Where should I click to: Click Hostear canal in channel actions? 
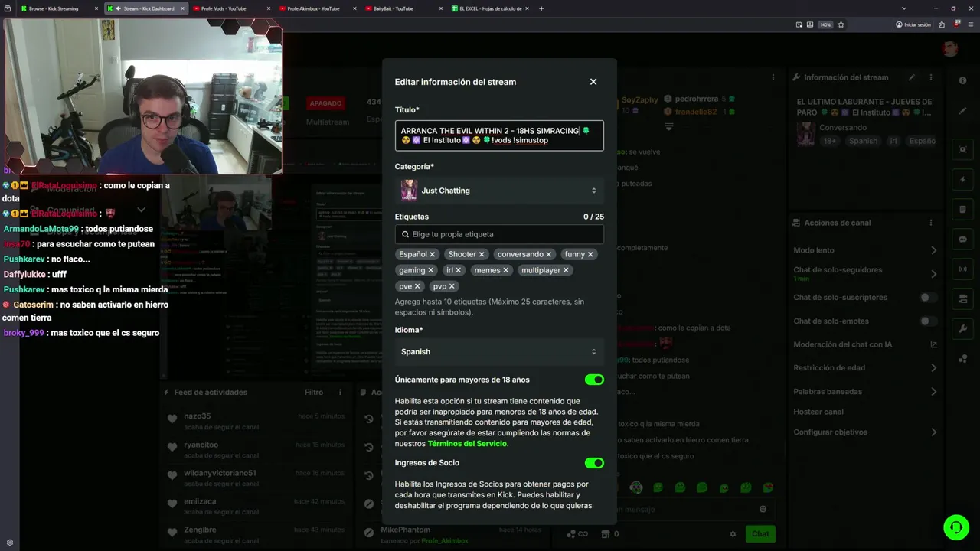point(818,412)
